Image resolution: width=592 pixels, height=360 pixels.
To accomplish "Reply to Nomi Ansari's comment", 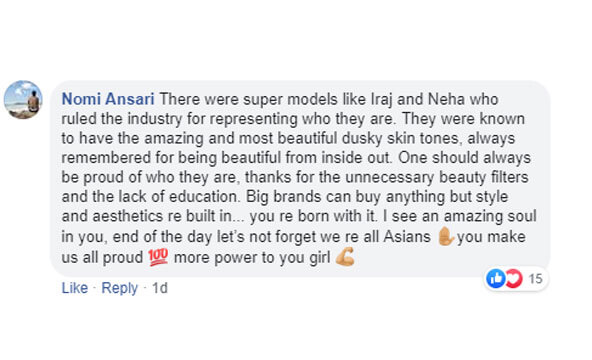I will [119, 288].
